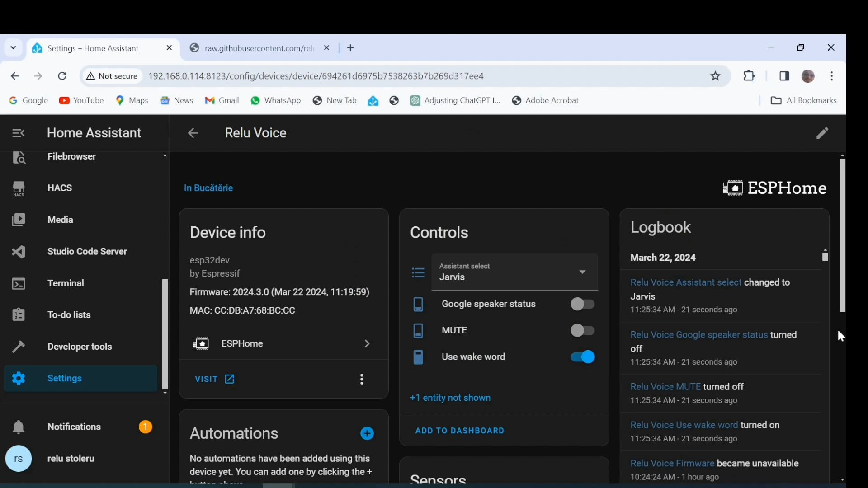Open the WhatsApp bookmark
Image resolution: width=868 pixels, height=488 pixels.
pyautogui.click(x=276, y=100)
